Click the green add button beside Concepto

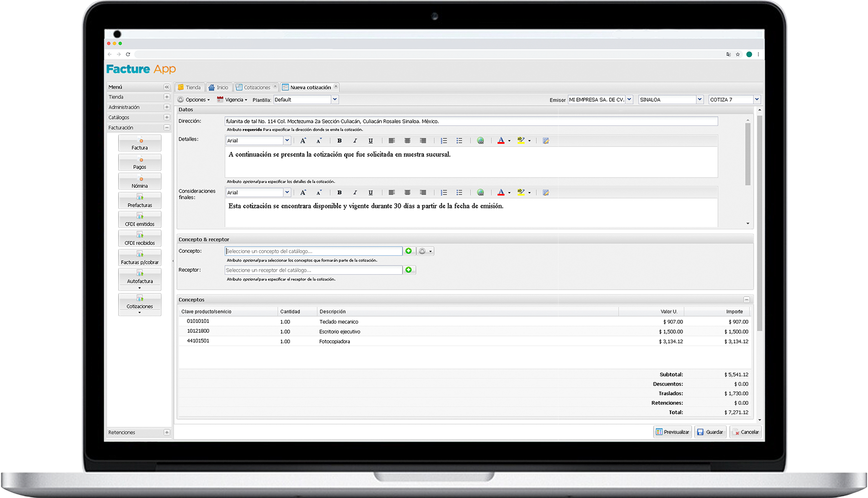409,251
